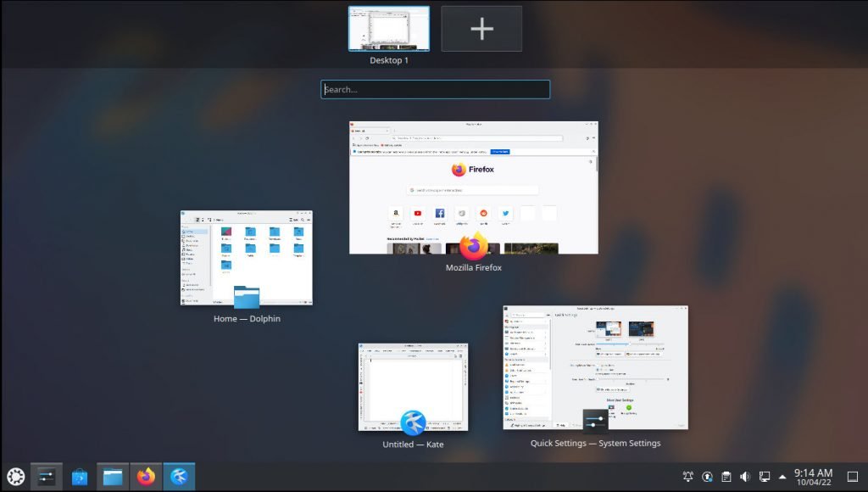Viewport: 868px width, 492px height.
Task: Mute audio via the volume tray icon
Action: (x=745, y=477)
